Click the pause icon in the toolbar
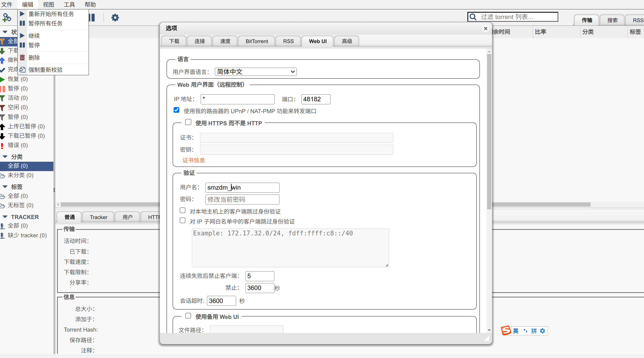Image resolution: width=644 pixels, height=358 pixels. tap(92, 17)
